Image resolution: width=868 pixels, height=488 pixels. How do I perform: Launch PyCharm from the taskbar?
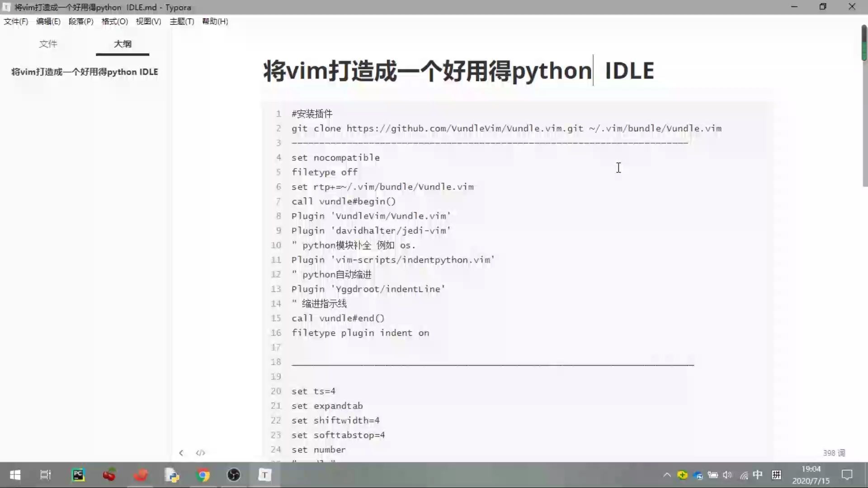click(x=78, y=475)
